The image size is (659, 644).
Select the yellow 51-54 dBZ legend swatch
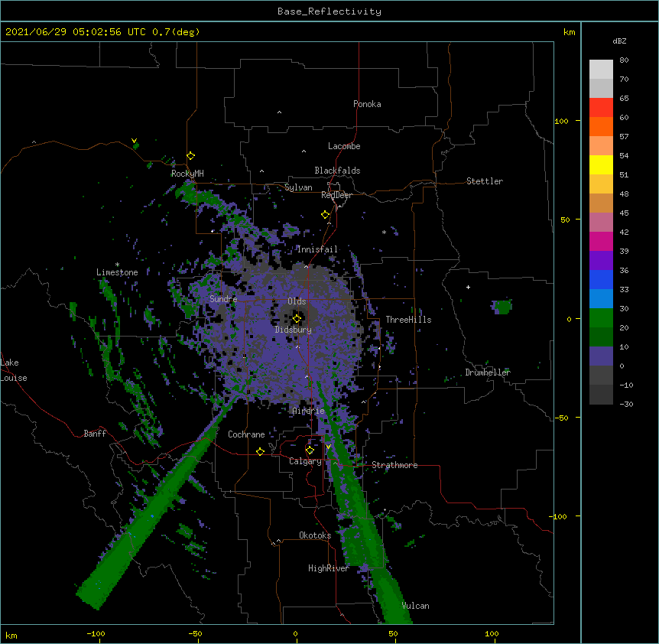pyautogui.click(x=601, y=164)
